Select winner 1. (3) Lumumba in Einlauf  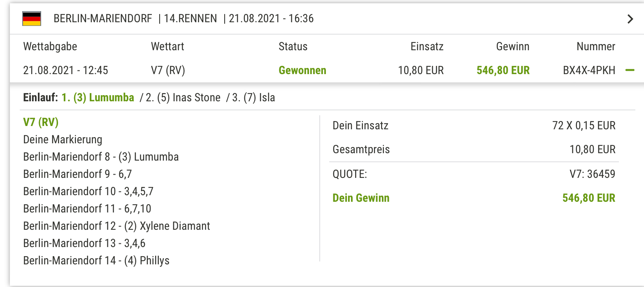98,98
